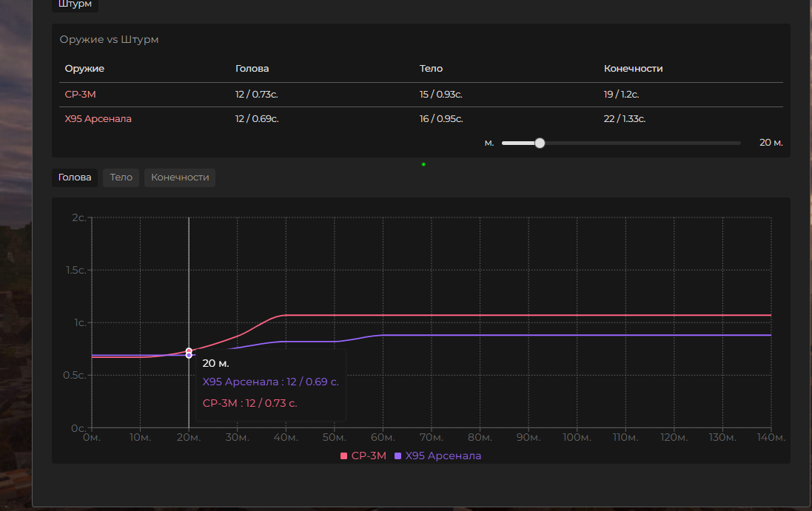Switch to the Тело chart tab
Image resolution: width=812 pixels, height=511 pixels.
tap(121, 177)
